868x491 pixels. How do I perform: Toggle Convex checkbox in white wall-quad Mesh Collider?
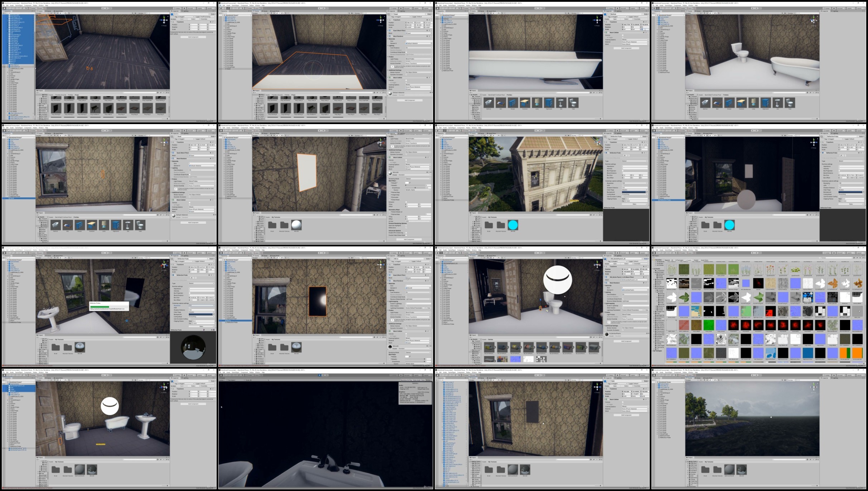click(x=406, y=160)
